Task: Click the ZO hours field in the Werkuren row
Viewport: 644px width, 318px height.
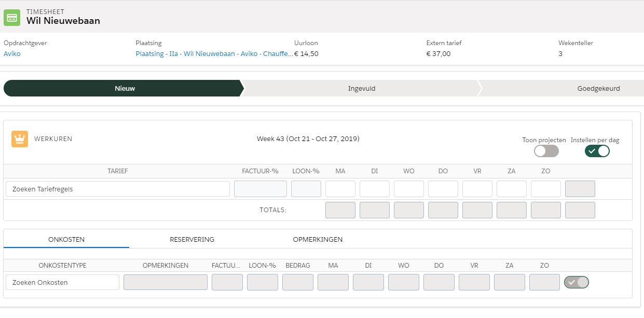Action: (x=546, y=189)
